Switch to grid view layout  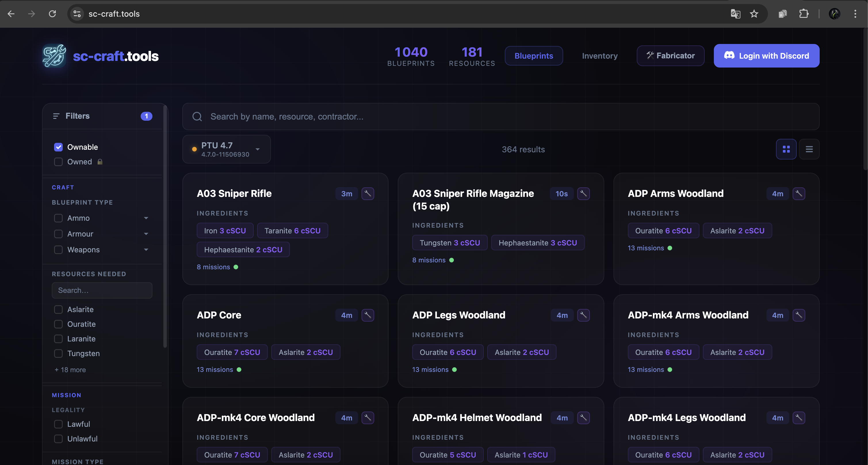tap(786, 149)
